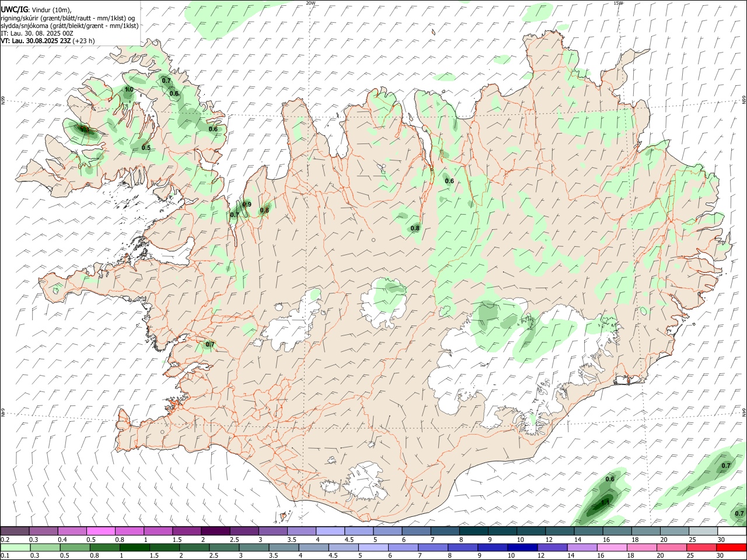Screen dimensions: 747x560
Task: Click the dark navy blue 10 swatch on lower scale
Action: tap(522, 548)
